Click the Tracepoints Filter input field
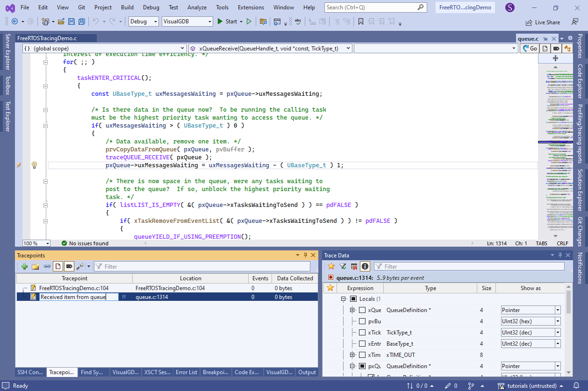588x391 pixels. (x=202, y=266)
